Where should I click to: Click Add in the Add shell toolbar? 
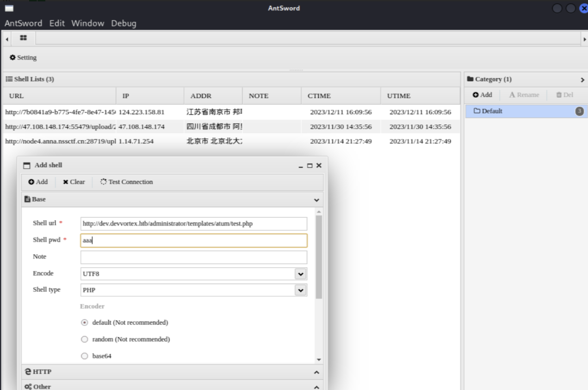tap(38, 182)
